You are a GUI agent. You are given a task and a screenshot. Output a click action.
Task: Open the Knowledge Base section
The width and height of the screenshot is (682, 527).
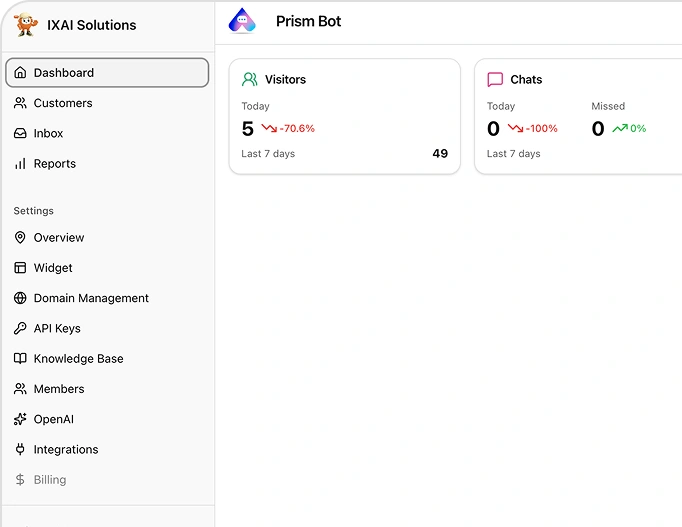(107, 358)
